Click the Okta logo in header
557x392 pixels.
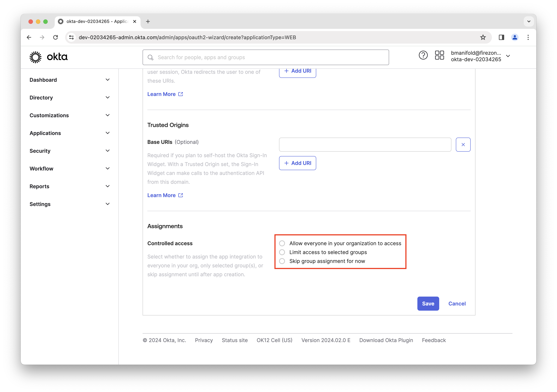click(x=48, y=57)
